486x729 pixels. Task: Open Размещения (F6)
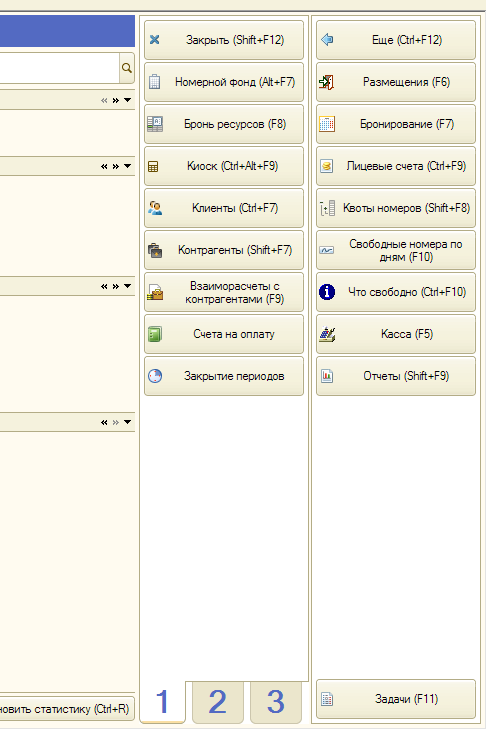tap(396, 82)
